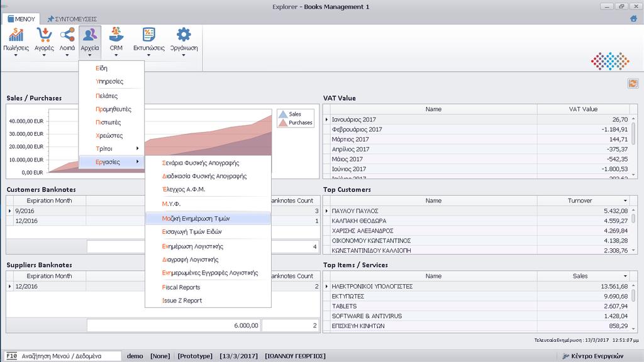Open the Turnover column sort arrow
The image size is (644, 362).
(625, 200)
